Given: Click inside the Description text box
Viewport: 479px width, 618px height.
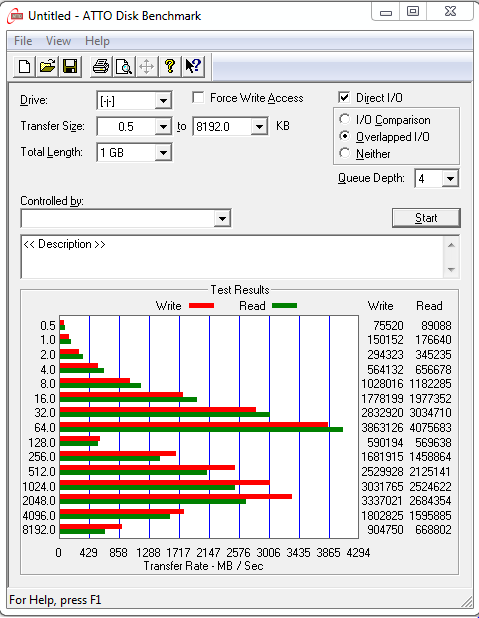Looking at the screenshot, I should click(233, 257).
